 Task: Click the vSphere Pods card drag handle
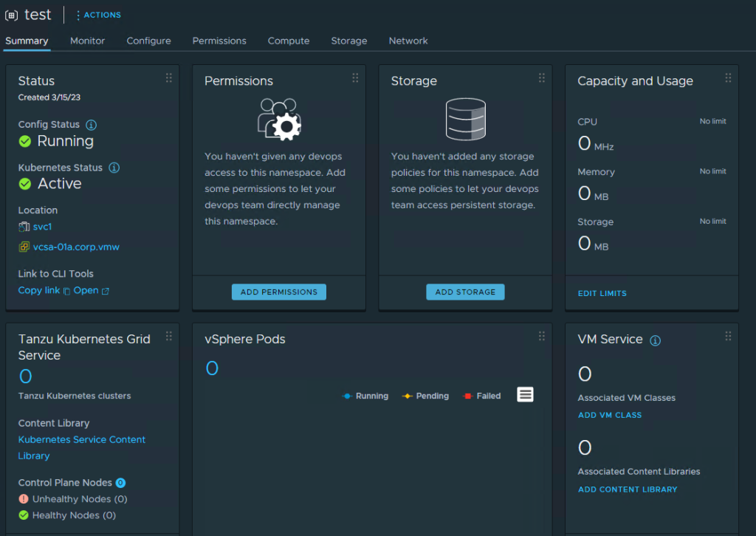(542, 336)
